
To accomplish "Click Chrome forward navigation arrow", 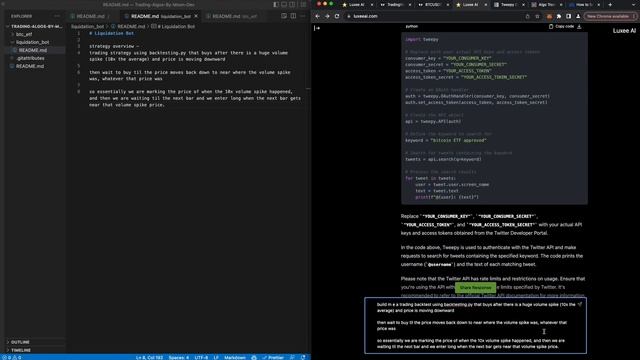I will (327, 16).
